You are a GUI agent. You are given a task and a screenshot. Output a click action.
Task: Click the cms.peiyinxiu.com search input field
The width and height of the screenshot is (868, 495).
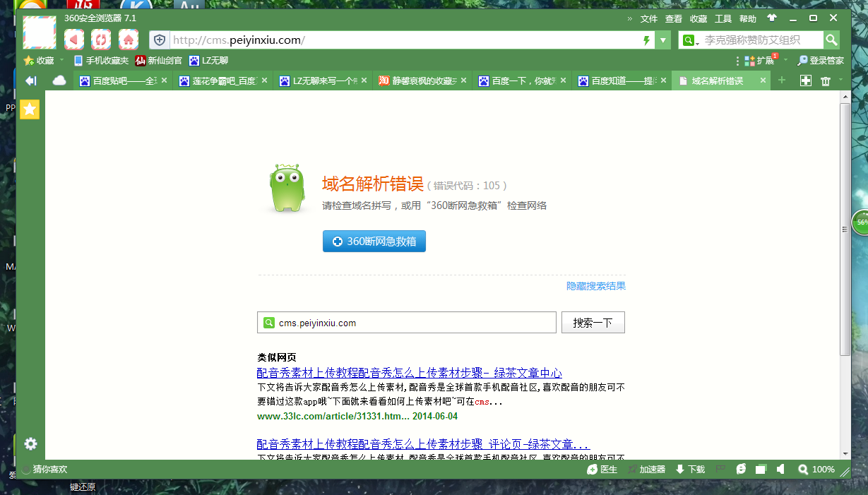[x=407, y=323]
